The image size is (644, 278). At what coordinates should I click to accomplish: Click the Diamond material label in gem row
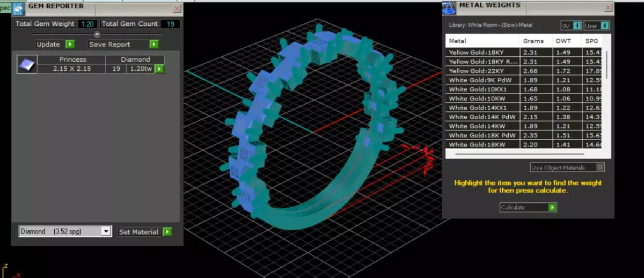click(135, 60)
